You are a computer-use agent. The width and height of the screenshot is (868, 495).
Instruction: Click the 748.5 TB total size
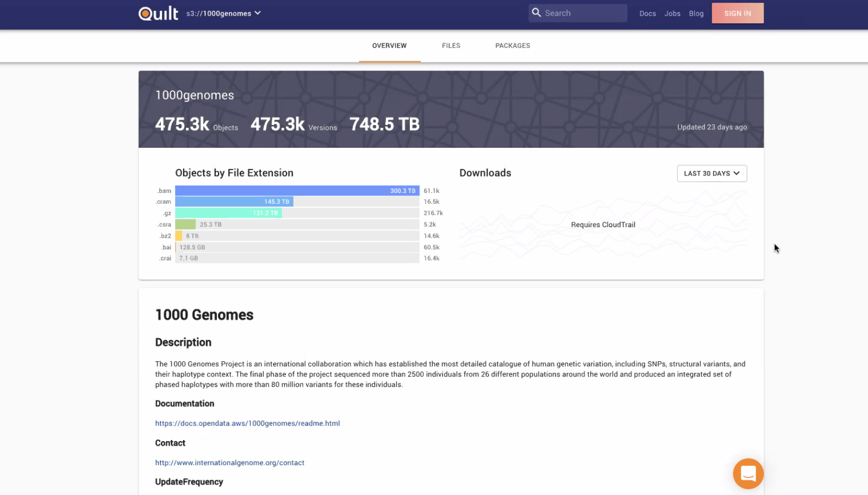click(x=384, y=124)
